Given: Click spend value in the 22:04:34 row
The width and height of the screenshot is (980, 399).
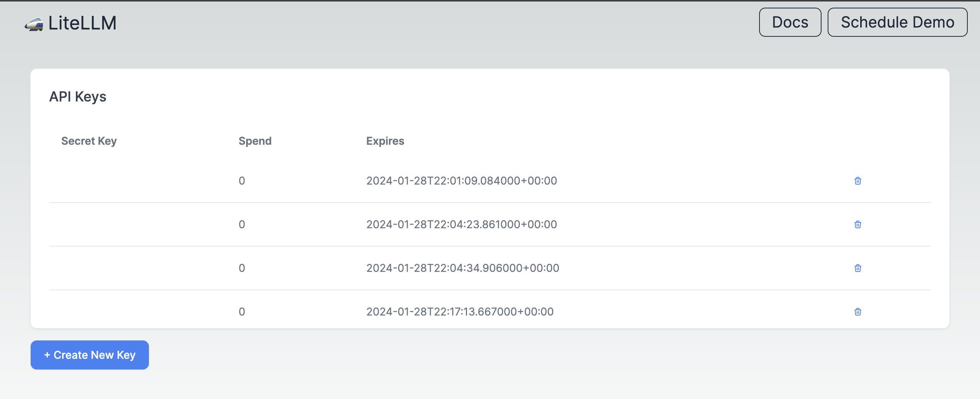Looking at the screenshot, I should click(x=242, y=268).
